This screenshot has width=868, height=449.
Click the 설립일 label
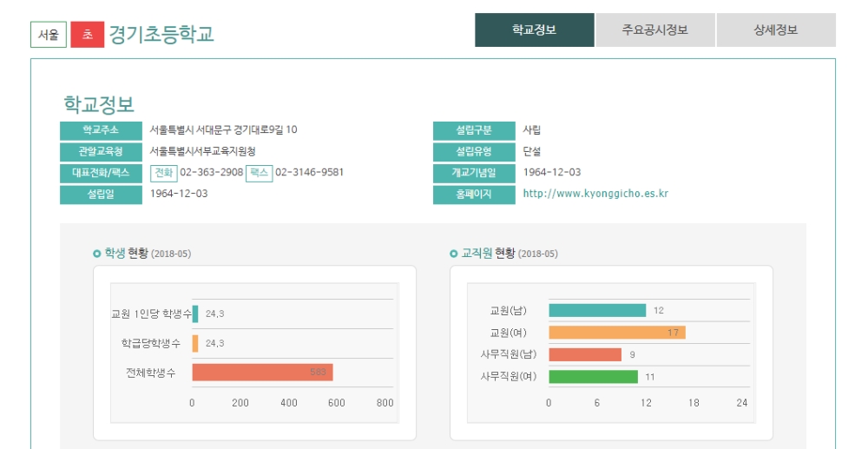pos(101,195)
